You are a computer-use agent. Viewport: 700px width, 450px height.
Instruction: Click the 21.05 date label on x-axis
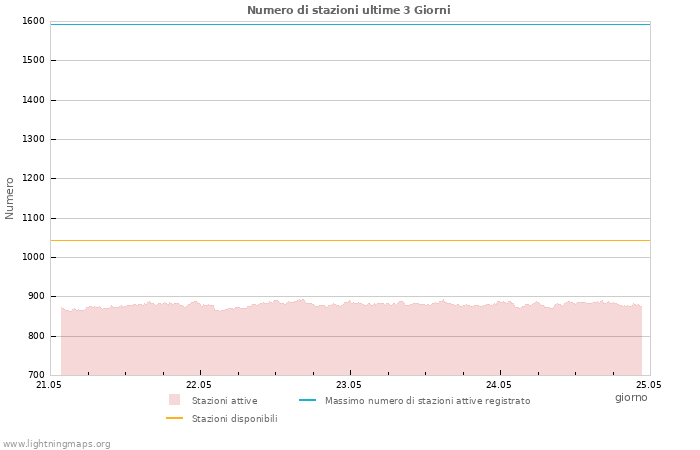49,384
